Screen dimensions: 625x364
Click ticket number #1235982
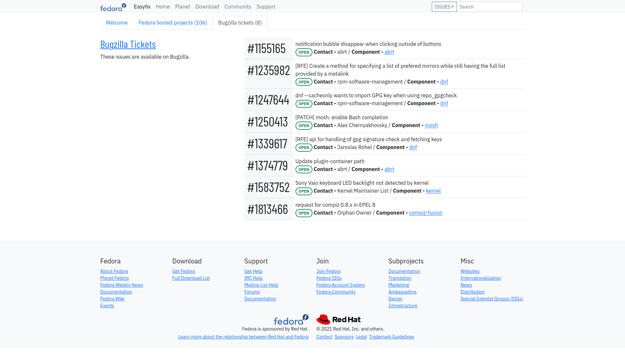pyautogui.click(x=269, y=70)
